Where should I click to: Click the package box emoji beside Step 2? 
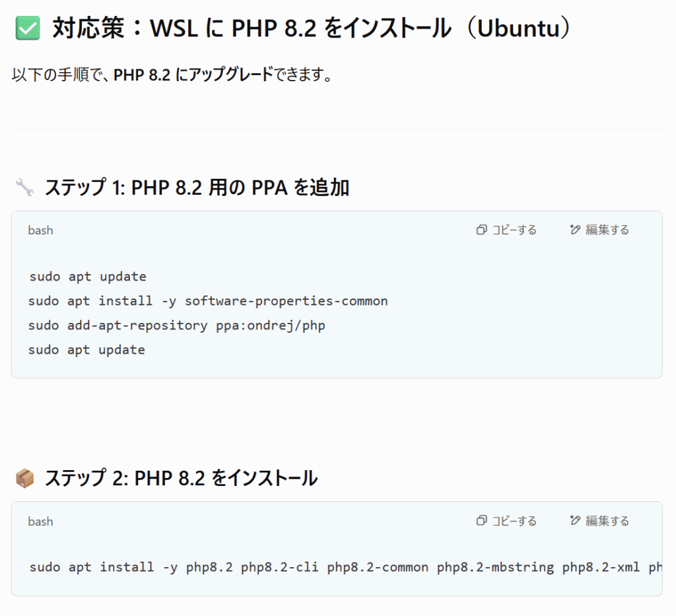pyautogui.click(x=24, y=478)
